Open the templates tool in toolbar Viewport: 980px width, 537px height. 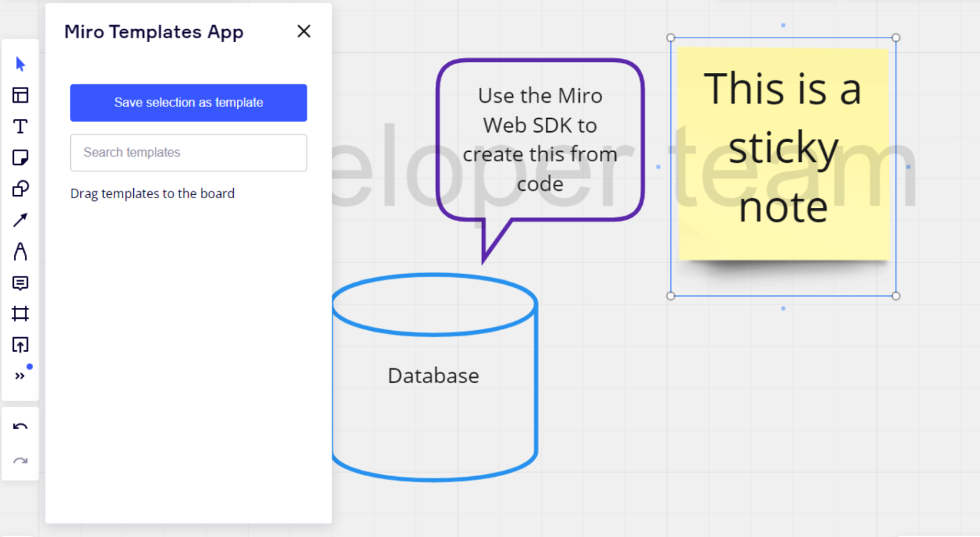point(20,95)
